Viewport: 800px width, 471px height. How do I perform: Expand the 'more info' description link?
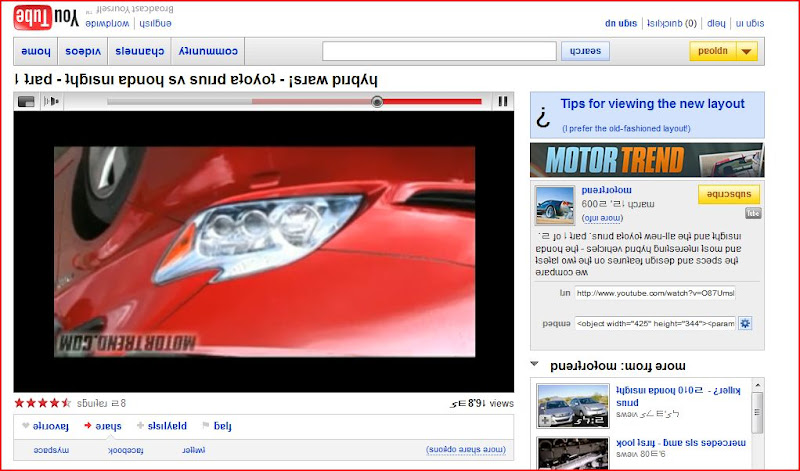(x=602, y=218)
